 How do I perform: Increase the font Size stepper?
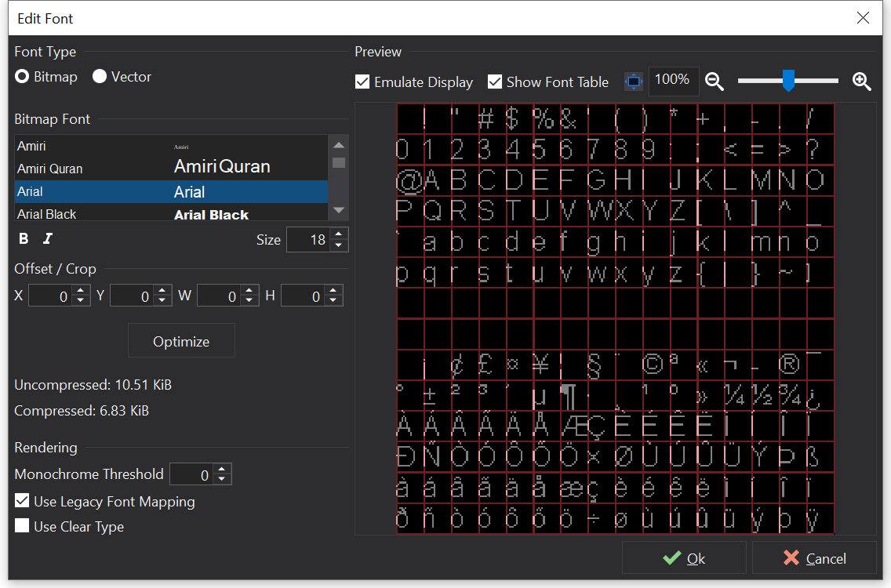pos(339,234)
